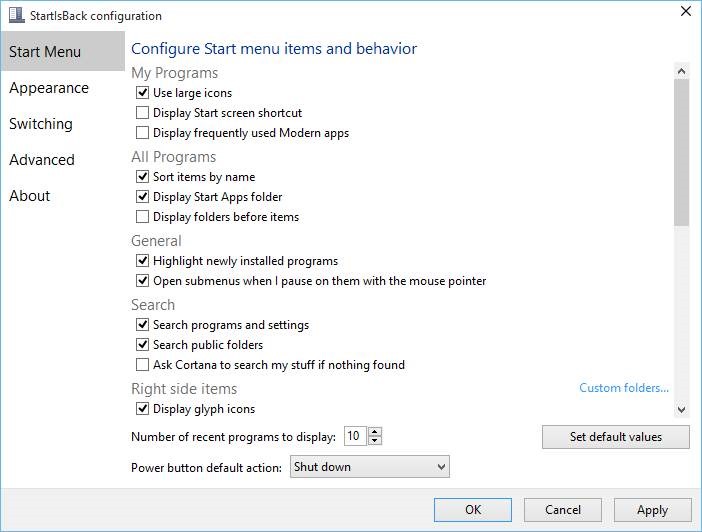Disable Open submenus on mouse pause
Viewport: 702px width, 532px height.
coord(142,281)
